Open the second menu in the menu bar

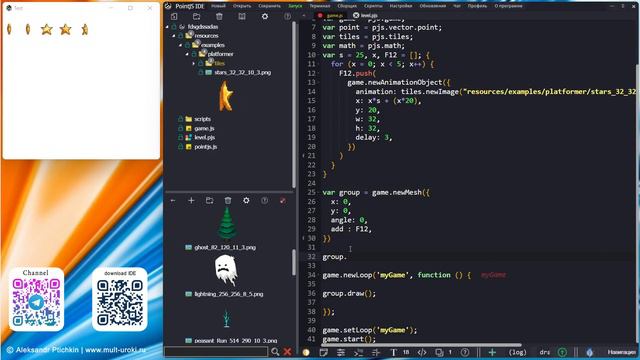242,6
